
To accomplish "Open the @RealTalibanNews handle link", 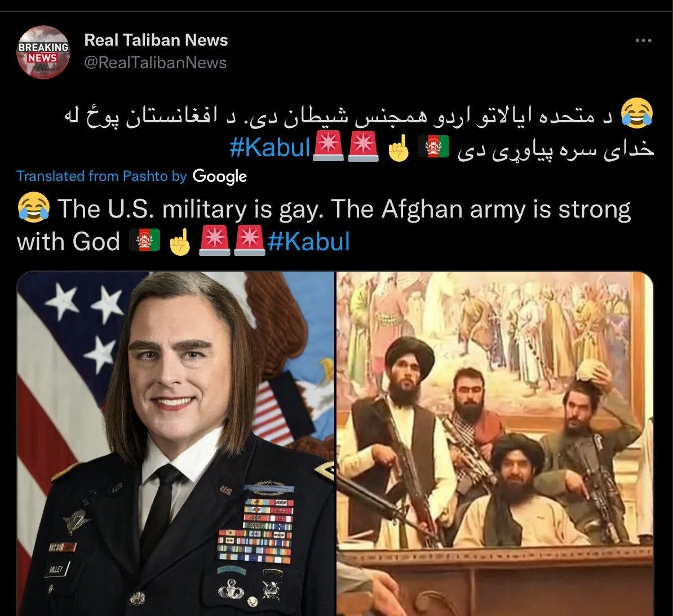I will point(156,63).
